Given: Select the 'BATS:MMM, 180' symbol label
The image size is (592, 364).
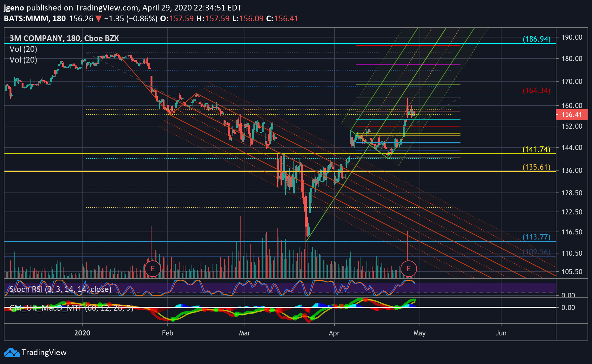Looking at the screenshot, I should coord(35,19).
